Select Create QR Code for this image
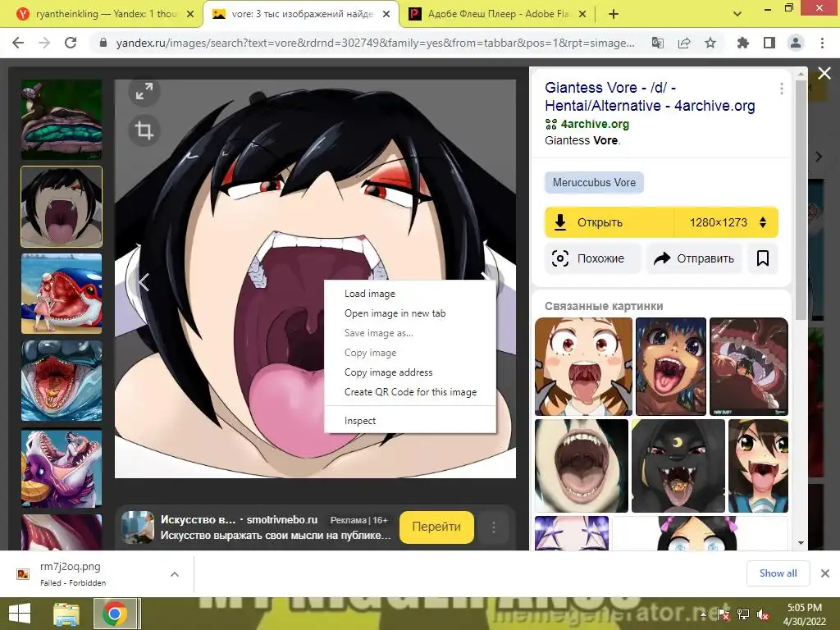 (x=410, y=392)
